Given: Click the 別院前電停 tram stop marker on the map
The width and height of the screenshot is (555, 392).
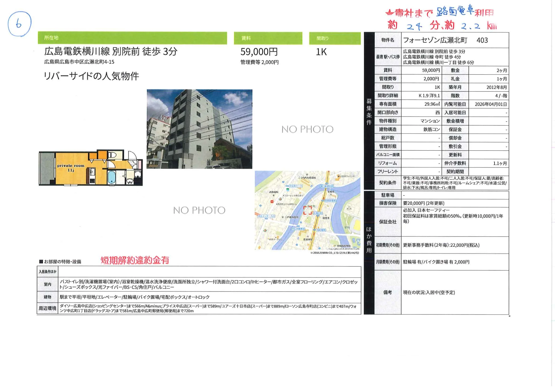Looking at the screenshot, I should pyautogui.click(x=322, y=201).
